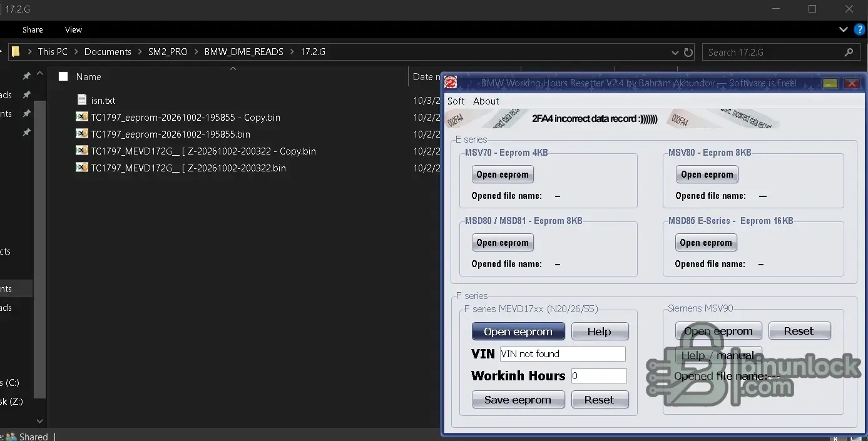The height and width of the screenshot is (441, 868).
Task: Open the View tab in File Explorer
Action: [73, 29]
